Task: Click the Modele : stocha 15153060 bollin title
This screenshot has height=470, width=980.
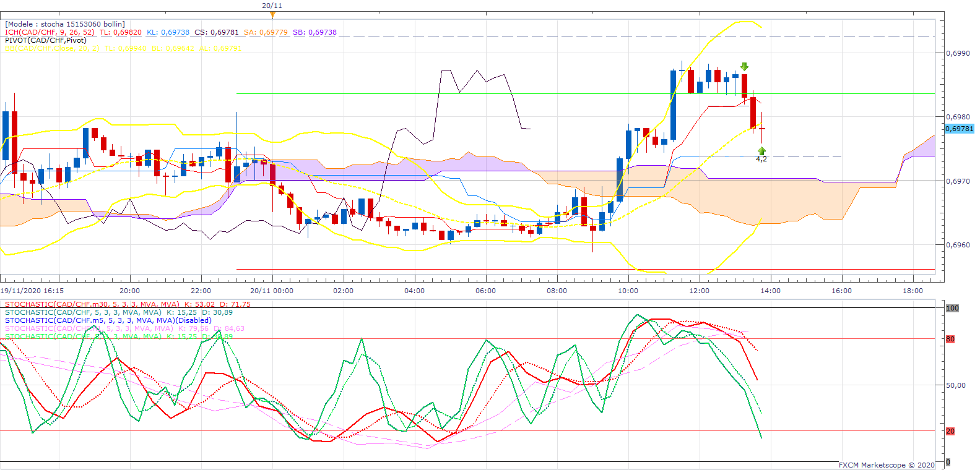Action: coord(65,24)
